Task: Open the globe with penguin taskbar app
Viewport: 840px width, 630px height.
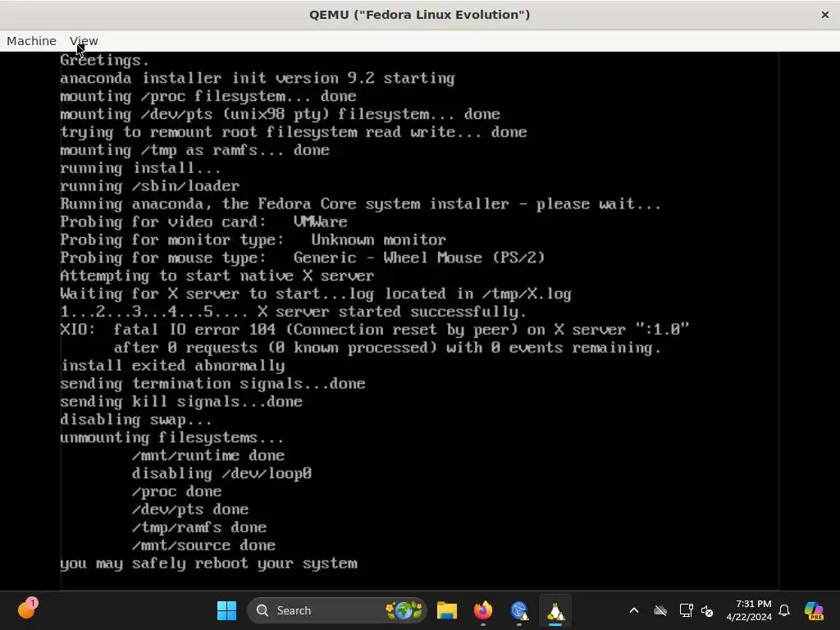Action: [519, 610]
